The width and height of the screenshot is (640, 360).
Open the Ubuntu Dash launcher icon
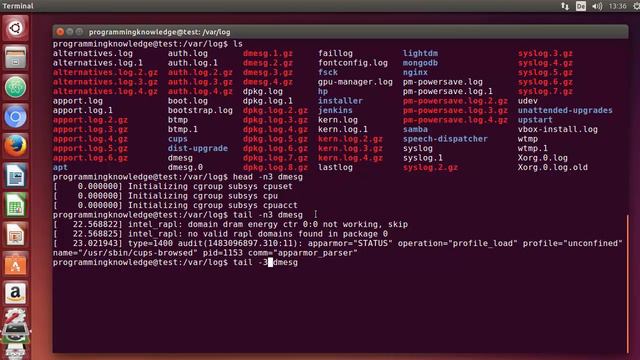[x=16, y=28]
